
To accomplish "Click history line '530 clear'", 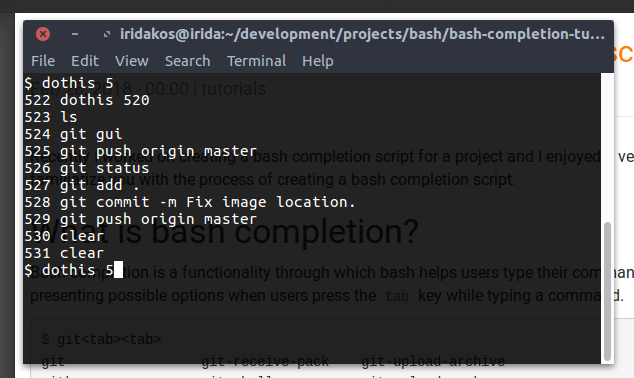I will pyautogui.click(x=64, y=236).
